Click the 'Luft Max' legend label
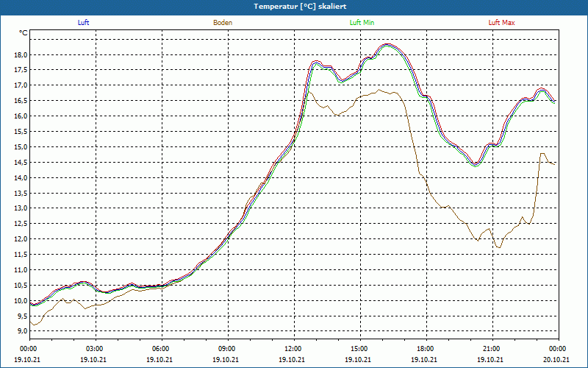 point(501,23)
